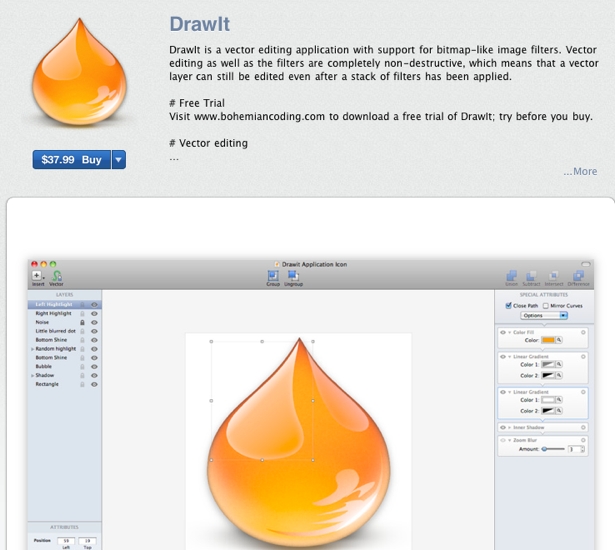Click the ...More link
Image resolution: width=615 pixels, height=550 pixels.
pos(580,171)
